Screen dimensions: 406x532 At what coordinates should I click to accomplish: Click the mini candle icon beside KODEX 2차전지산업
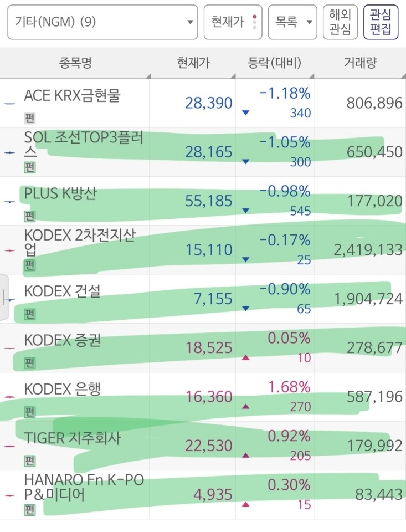coord(9,250)
